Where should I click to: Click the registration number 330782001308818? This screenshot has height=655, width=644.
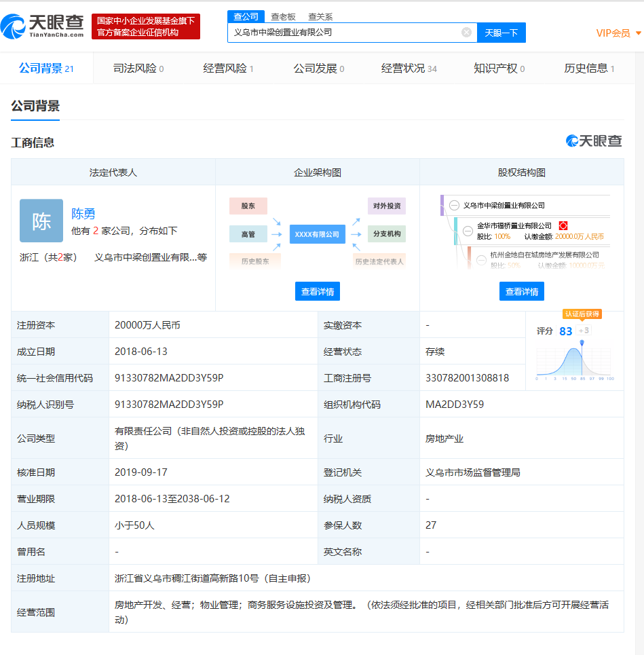tap(468, 378)
